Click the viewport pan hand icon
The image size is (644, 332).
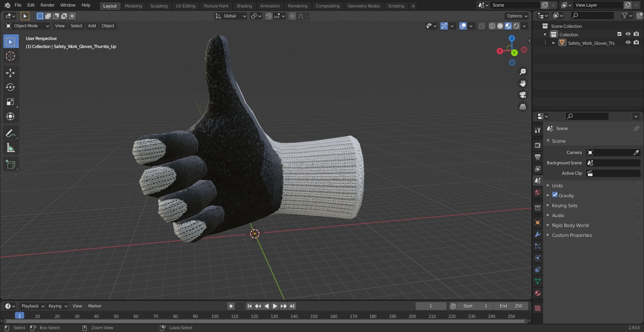tap(523, 83)
